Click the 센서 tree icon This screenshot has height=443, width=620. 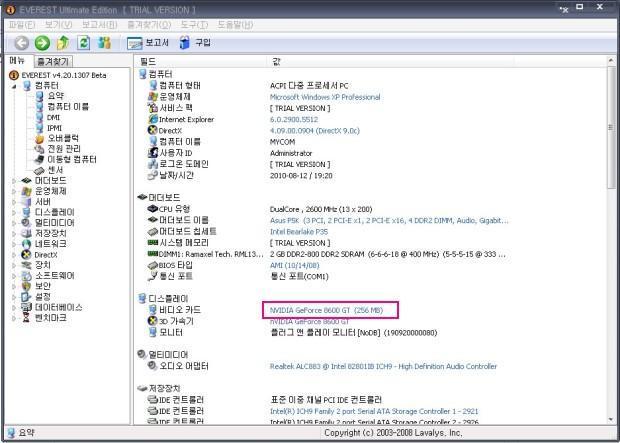pyautogui.click(x=39, y=170)
